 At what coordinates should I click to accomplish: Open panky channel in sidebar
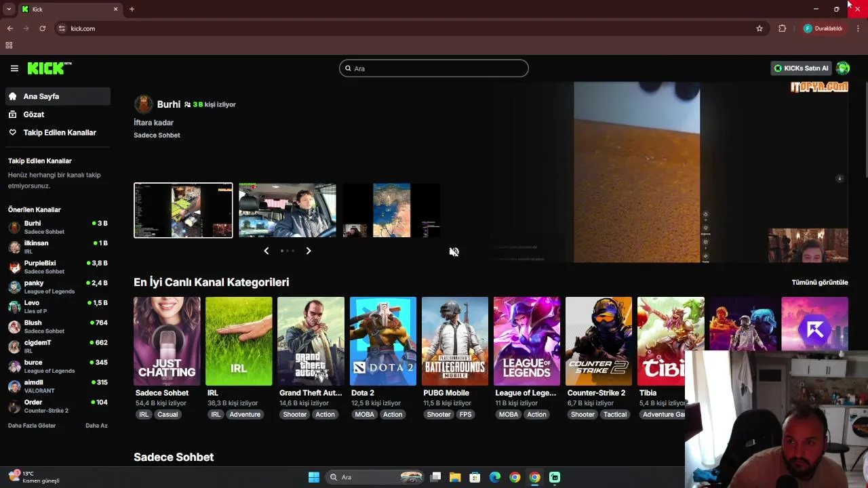[x=58, y=287]
